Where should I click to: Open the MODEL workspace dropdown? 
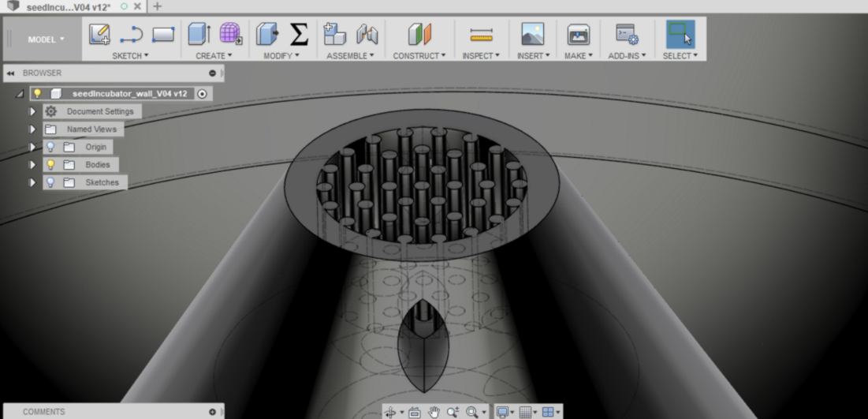[x=46, y=39]
